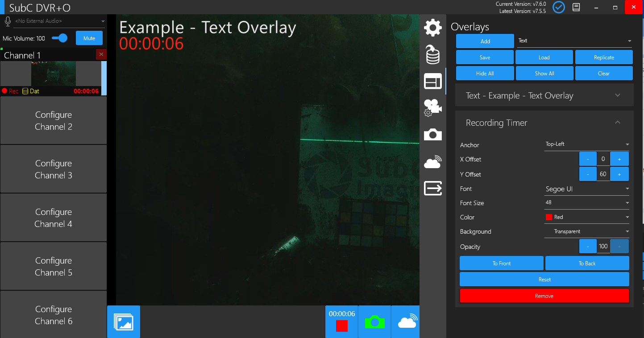
Task: Open the Font Segoe UI dropdown
Action: pos(587,189)
